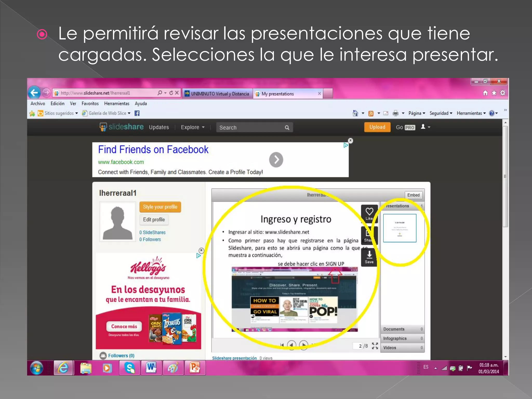Open Favorites star icon at top right
This screenshot has height=399, width=532.
pos(494,93)
